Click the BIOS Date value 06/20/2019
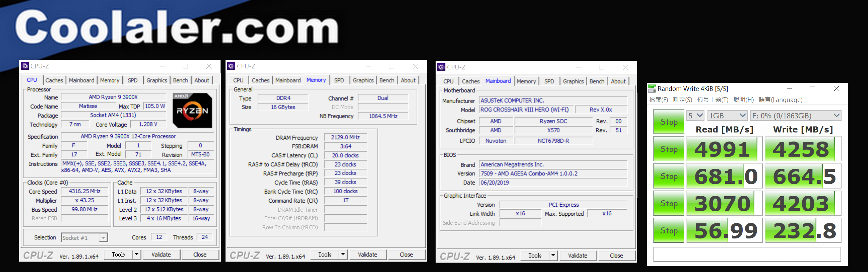The width and height of the screenshot is (868, 272). (553, 182)
